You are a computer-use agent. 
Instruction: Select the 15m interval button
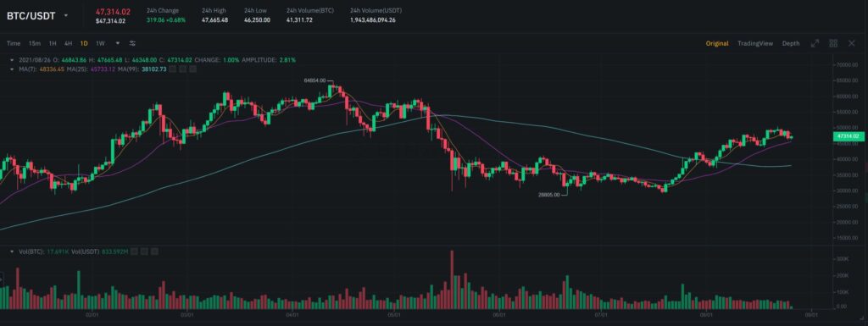point(34,43)
